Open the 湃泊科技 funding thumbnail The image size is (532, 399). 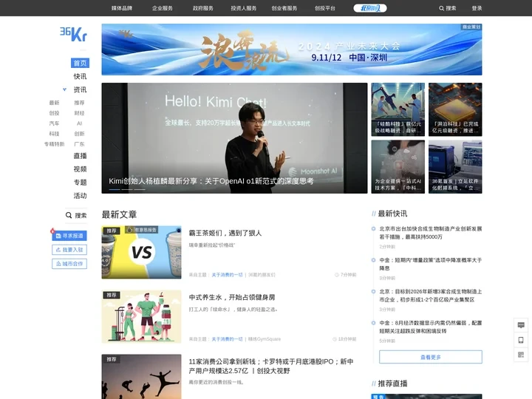pos(455,109)
